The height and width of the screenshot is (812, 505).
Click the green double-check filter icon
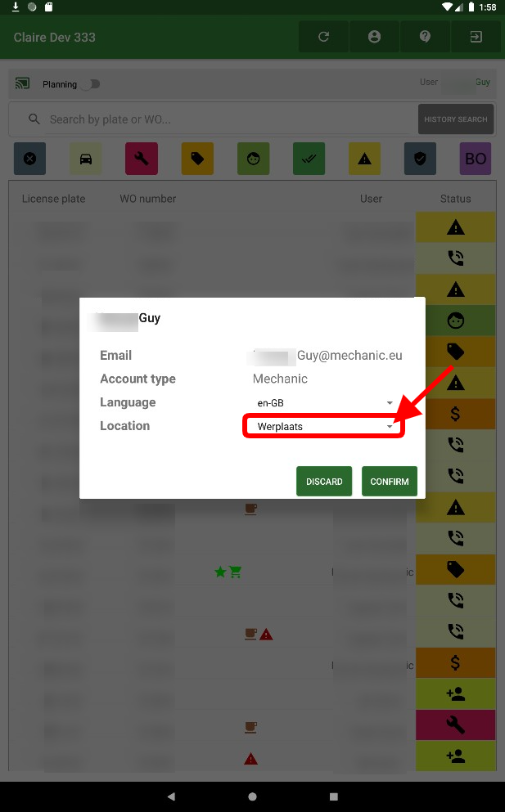[309, 159]
